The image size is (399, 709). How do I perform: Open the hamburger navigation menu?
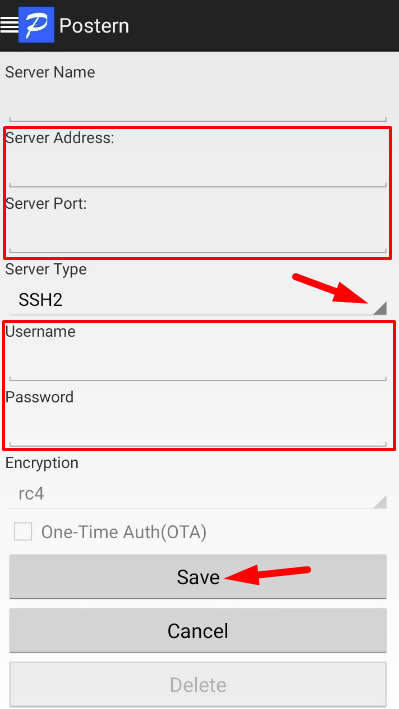click(9, 25)
